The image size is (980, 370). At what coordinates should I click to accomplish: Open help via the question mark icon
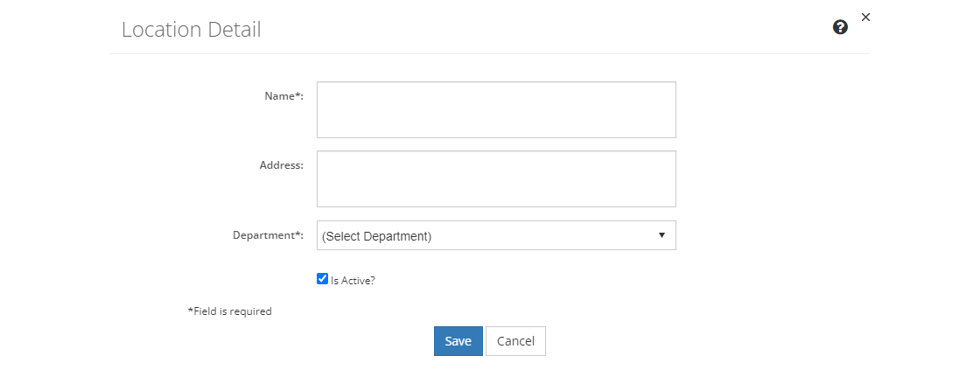coord(840,27)
